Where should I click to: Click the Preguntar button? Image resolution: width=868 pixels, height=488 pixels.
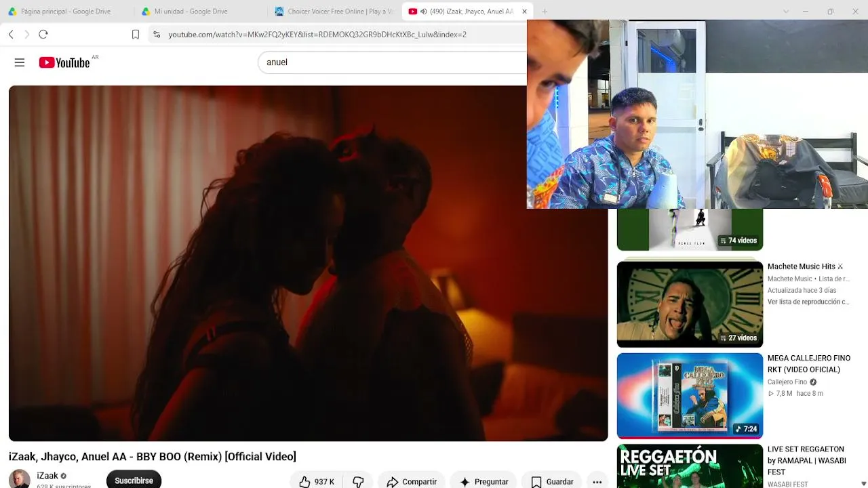coord(484,481)
